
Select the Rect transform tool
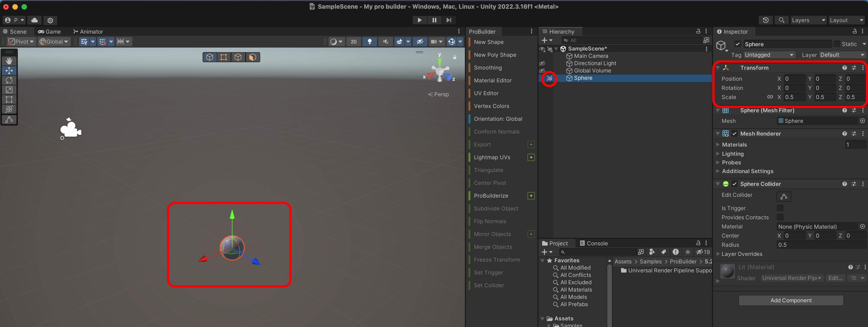[x=9, y=99]
